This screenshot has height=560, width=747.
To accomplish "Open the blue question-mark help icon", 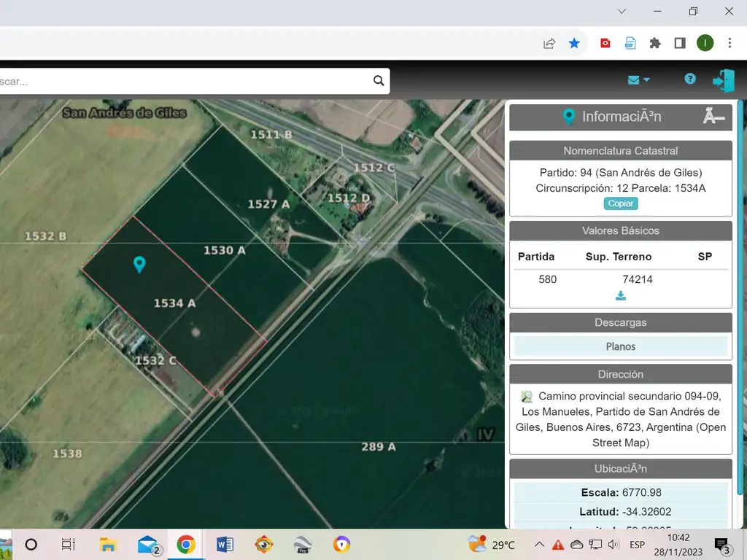I will tap(690, 79).
